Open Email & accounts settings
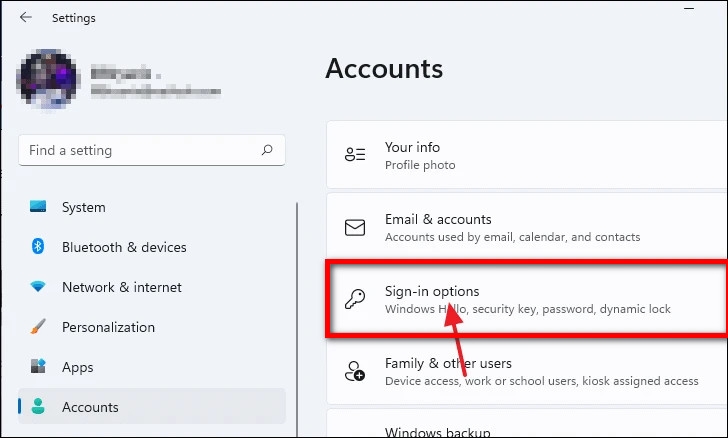 (527, 227)
